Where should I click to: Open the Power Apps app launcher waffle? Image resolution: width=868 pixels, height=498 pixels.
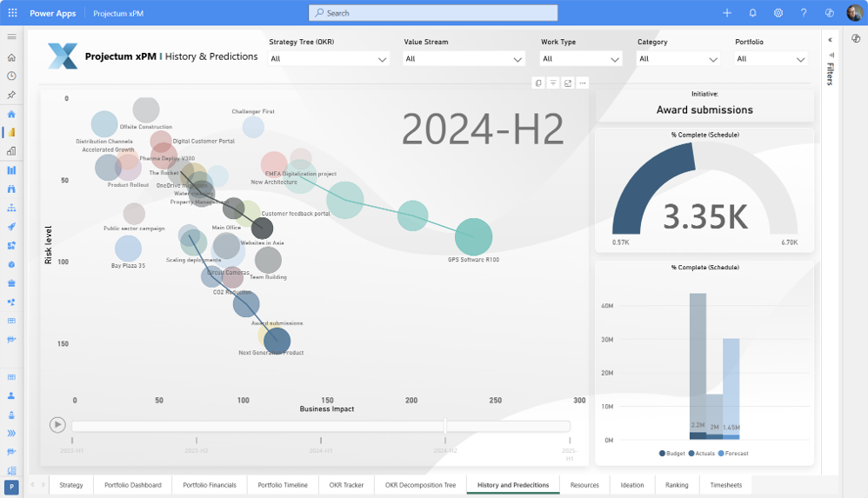12,13
